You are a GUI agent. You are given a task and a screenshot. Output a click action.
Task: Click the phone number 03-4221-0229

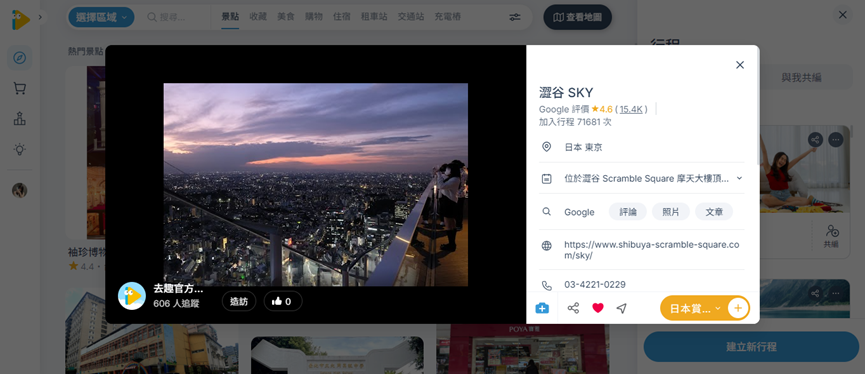coord(595,285)
